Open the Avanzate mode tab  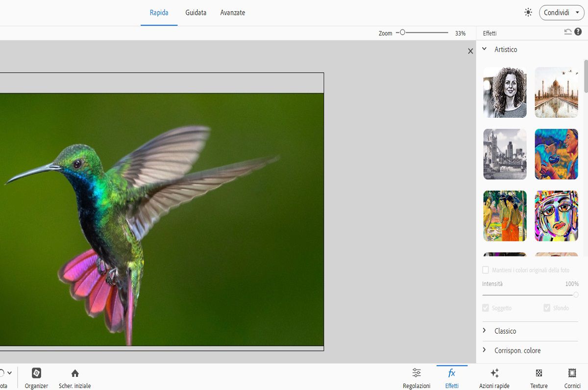coord(233,13)
